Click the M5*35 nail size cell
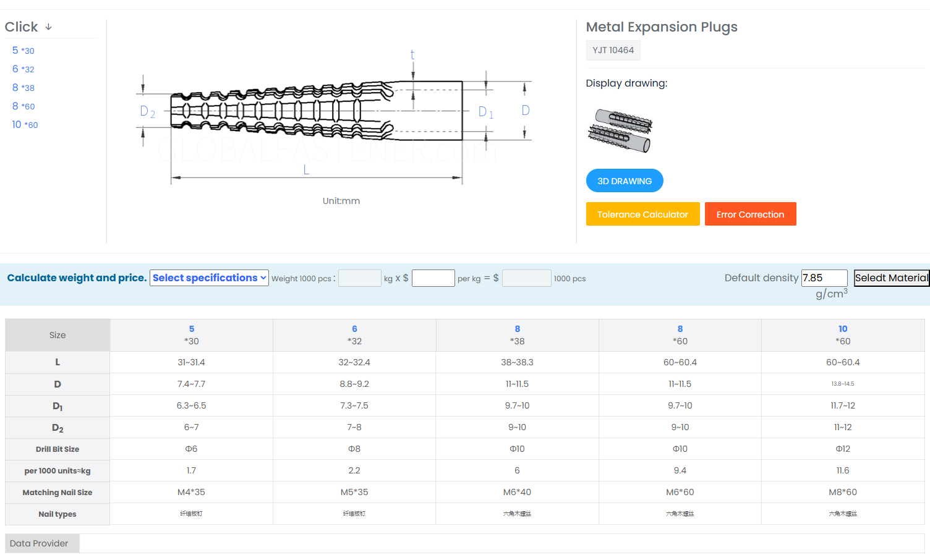 [x=354, y=492]
